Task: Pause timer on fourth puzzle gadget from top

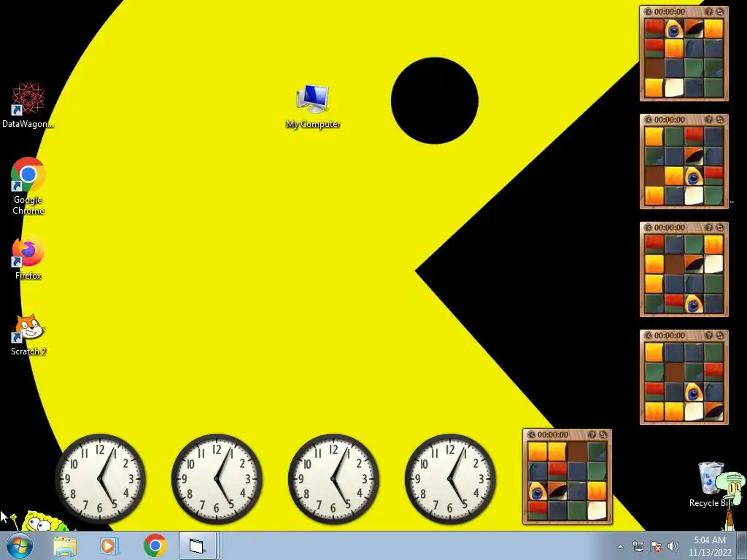Action: tap(649, 335)
